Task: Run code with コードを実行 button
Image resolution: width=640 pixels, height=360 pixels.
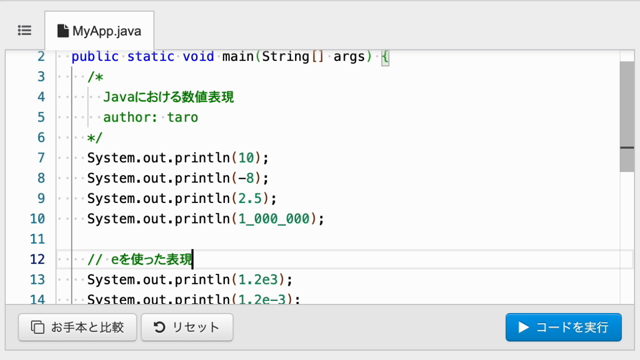Action: coord(563,327)
